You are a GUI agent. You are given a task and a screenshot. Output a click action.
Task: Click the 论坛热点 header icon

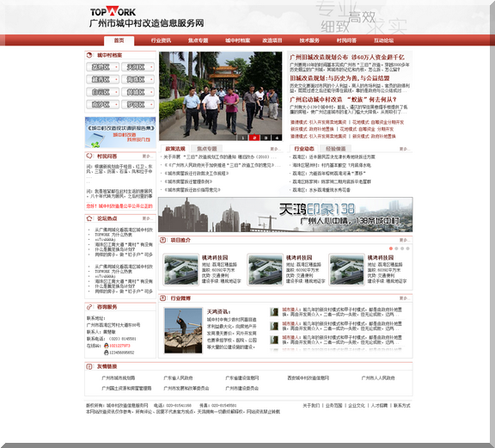(x=89, y=218)
